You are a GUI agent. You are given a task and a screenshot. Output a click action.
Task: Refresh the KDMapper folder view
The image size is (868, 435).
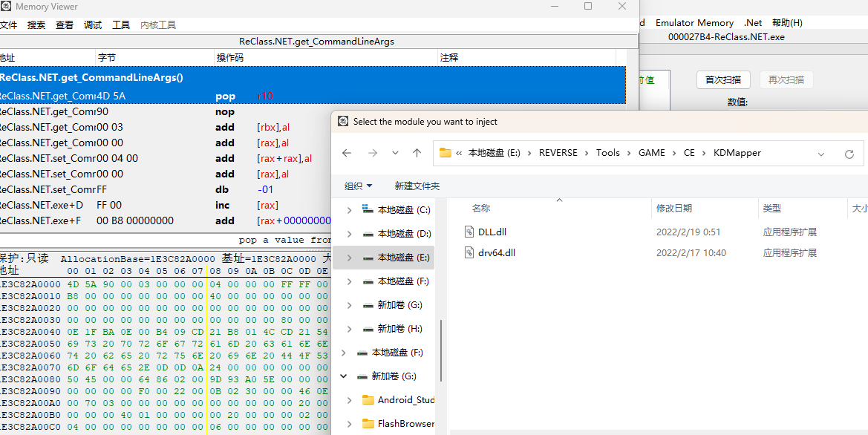[x=849, y=154]
